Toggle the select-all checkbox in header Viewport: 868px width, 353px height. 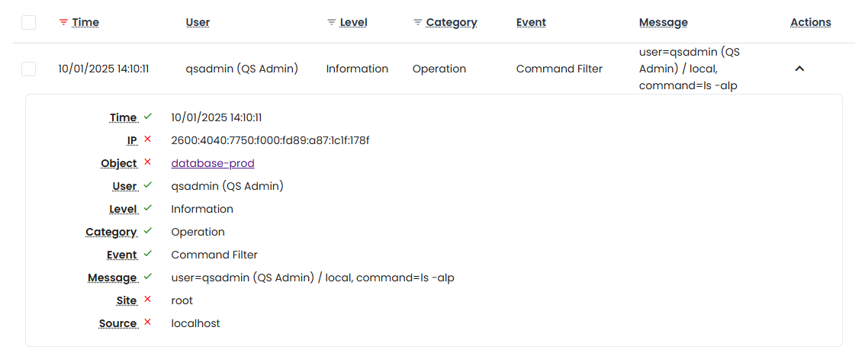coord(28,23)
